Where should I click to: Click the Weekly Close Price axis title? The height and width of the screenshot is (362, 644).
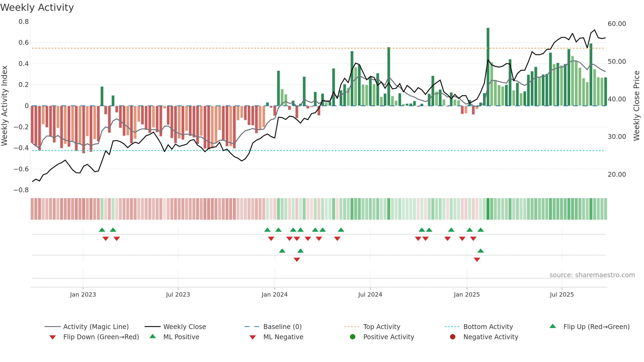coord(636,106)
